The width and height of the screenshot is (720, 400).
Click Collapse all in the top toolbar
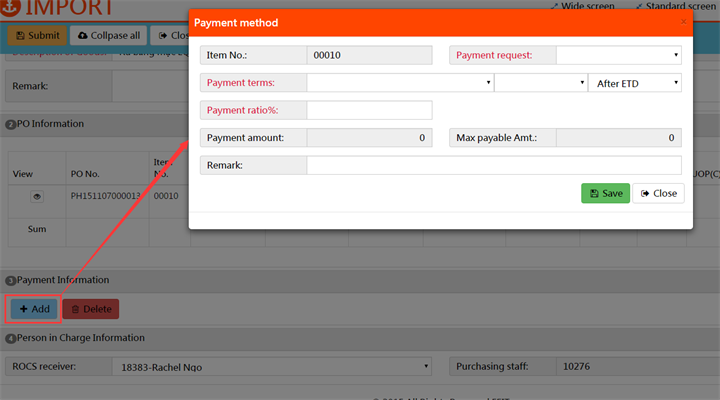click(109, 35)
